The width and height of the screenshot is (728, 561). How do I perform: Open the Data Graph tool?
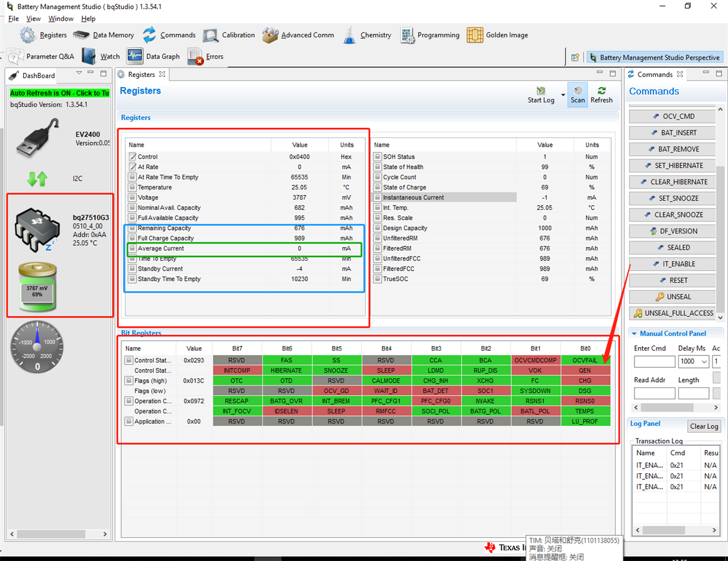(x=153, y=56)
